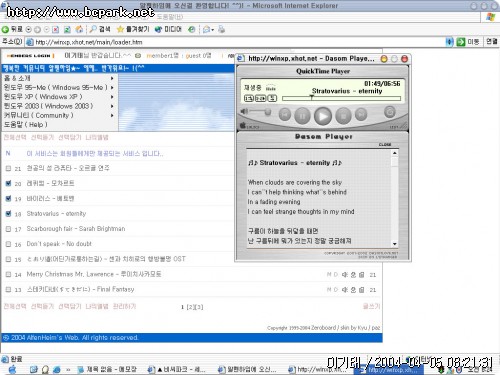Skip to next track in player
The height and width of the screenshot is (375, 500).
361,114
